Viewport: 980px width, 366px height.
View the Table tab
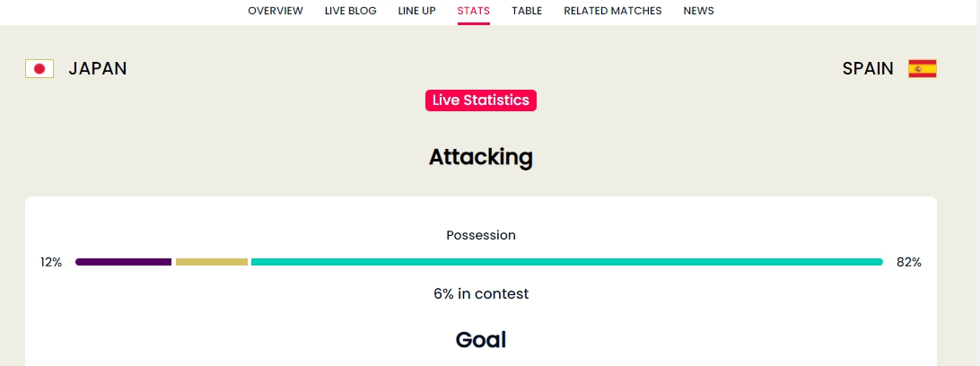tap(527, 11)
